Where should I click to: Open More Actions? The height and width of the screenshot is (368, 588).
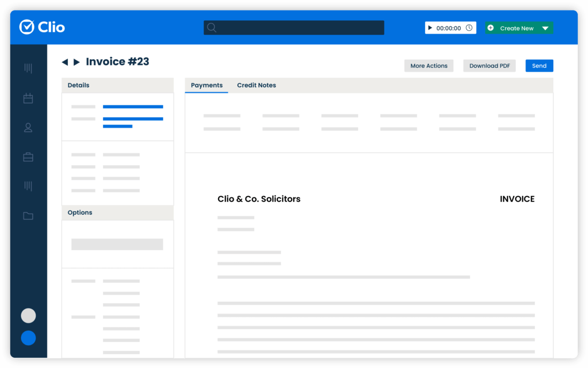(x=429, y=65)
